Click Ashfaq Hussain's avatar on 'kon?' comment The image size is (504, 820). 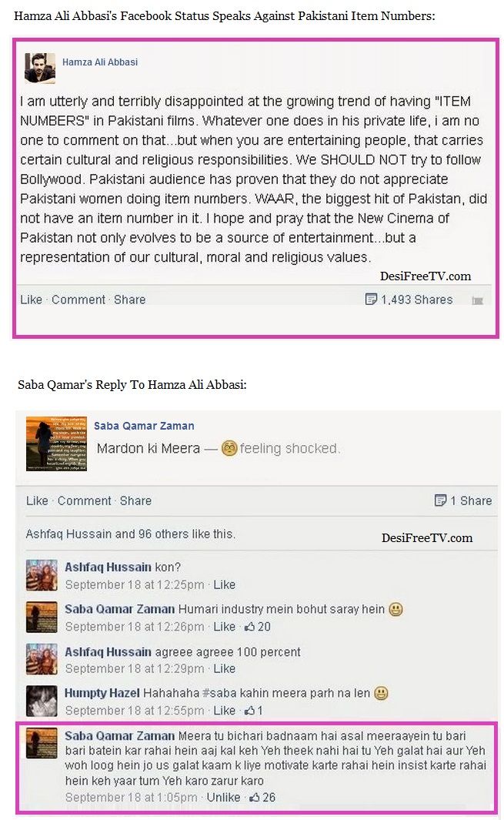[42, 574]
